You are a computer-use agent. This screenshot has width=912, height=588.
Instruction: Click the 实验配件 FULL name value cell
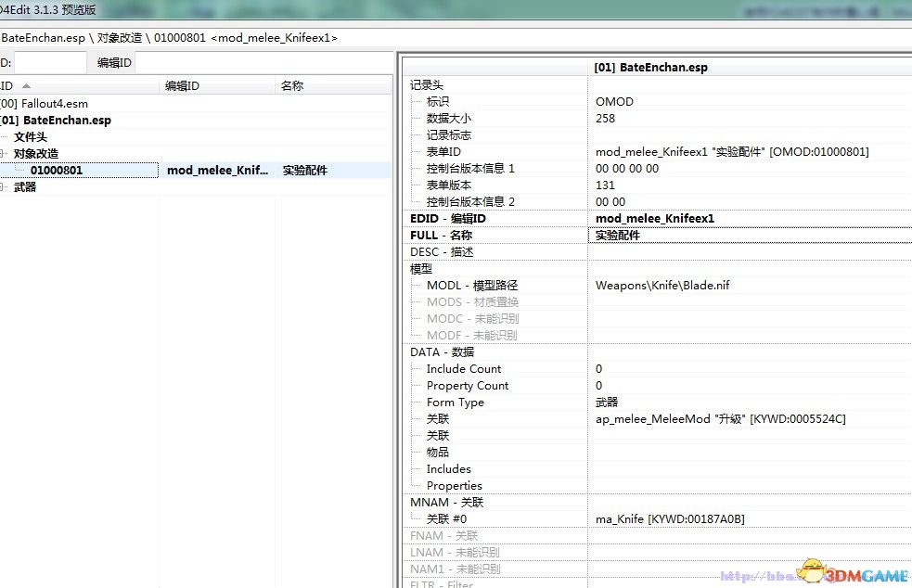[x=617, y=235]
